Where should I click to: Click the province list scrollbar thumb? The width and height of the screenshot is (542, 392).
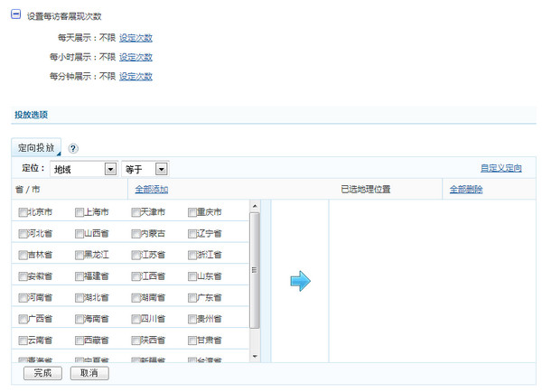click(255, 270)
